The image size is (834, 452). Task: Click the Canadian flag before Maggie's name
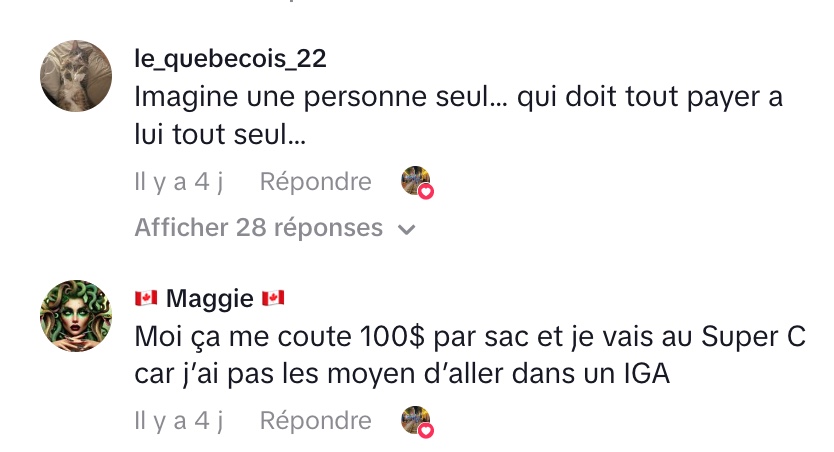[146, 298]
